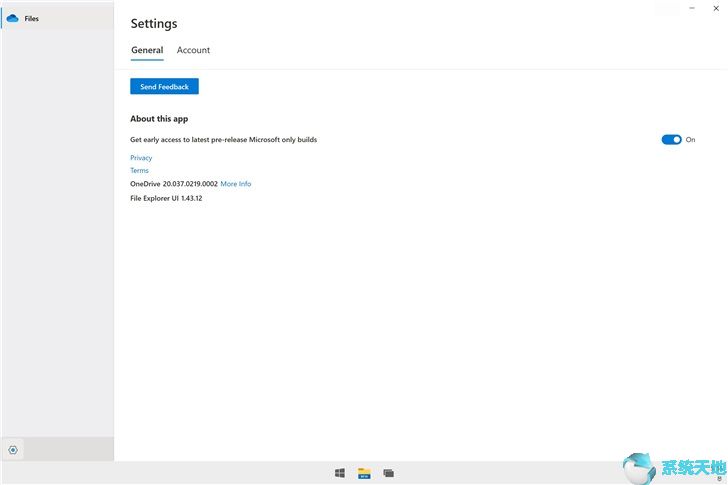The height and width of the screenshot is (485, 728).
Task: Open Task View on the taskbar
Action: coord(389,473)
